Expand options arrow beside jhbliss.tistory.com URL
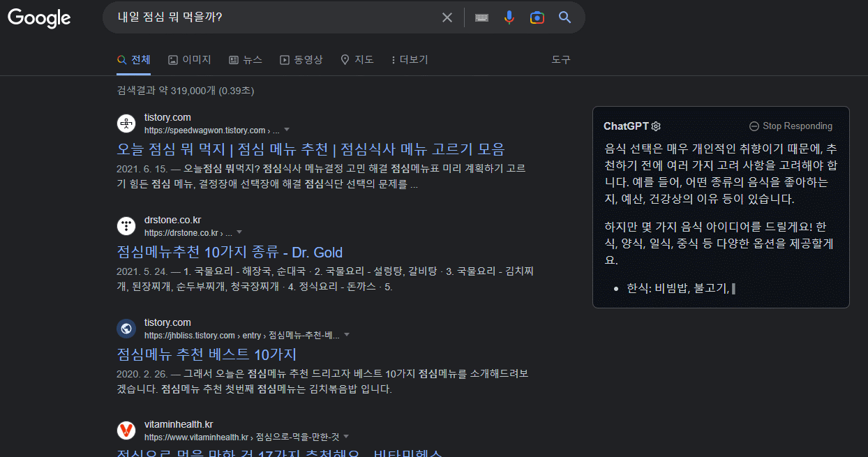Screen dimensions: 868x457 click(x=347, y=335)
